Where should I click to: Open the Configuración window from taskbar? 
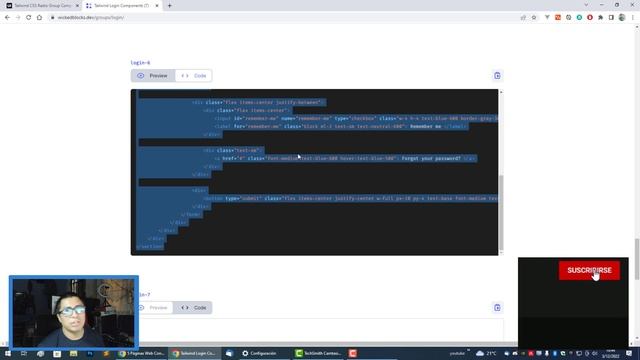(x=260, y=353)
